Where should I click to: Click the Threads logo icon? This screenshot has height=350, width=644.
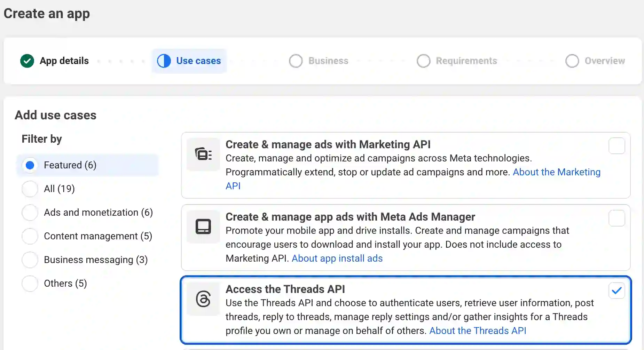coord(203,299)
